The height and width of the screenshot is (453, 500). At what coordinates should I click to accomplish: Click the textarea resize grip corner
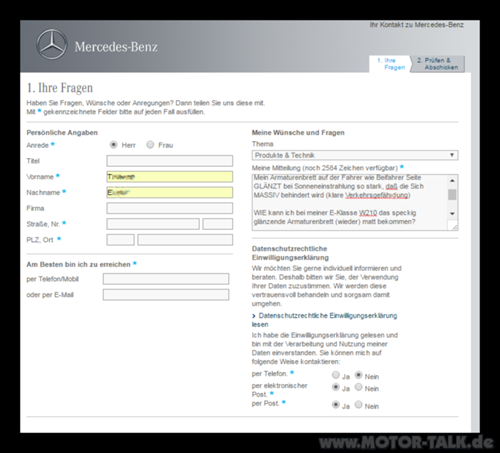pyautogui.click(x=454, y=227)
